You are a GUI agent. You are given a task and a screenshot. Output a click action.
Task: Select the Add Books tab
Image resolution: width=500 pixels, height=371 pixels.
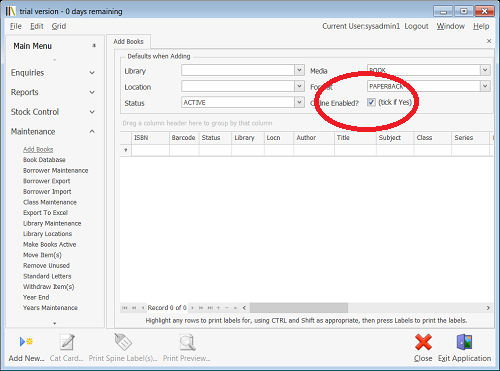[x=128, y=42]
